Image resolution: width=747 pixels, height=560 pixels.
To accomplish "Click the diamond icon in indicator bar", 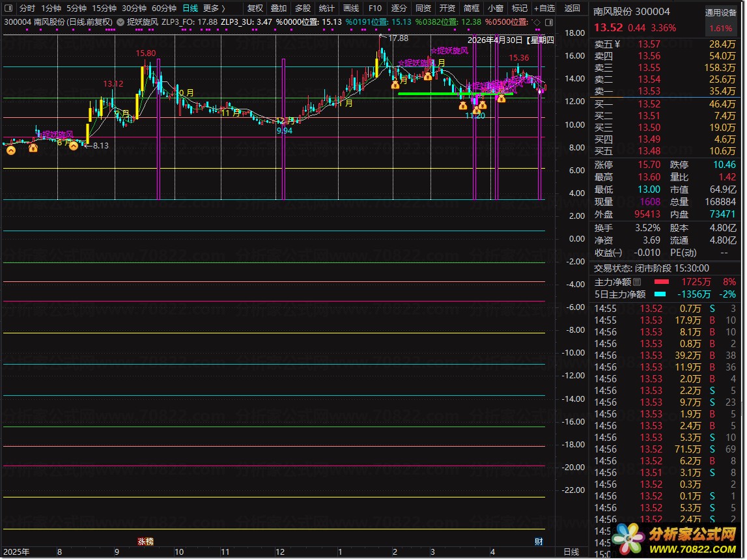I will click(x=537, y=22).
